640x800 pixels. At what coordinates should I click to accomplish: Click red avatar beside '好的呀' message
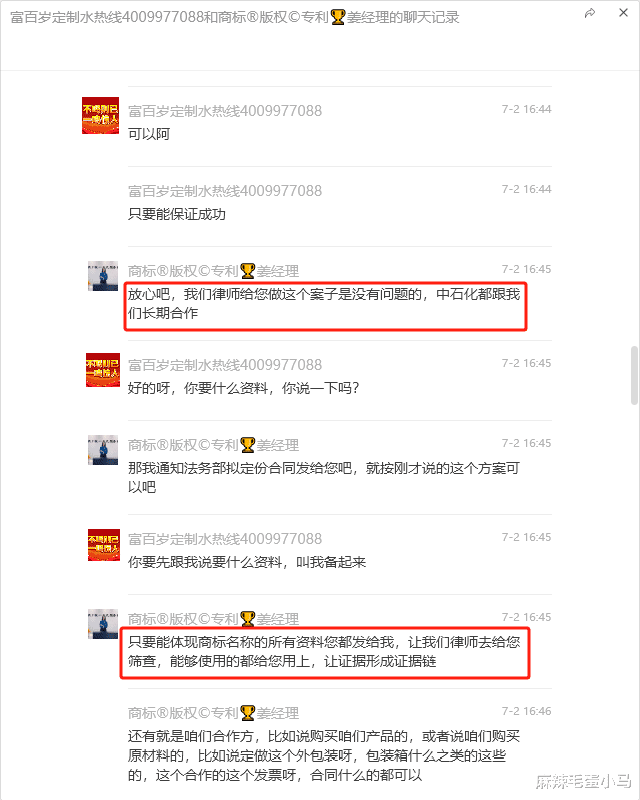103,370
